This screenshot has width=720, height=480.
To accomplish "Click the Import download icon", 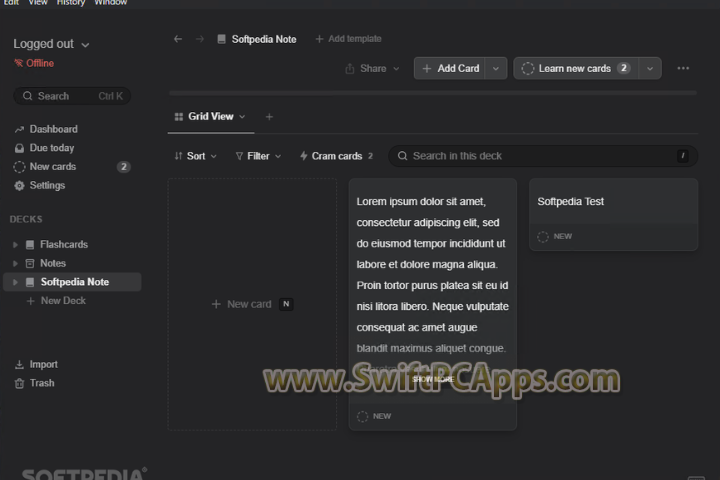I will click(x=19, y=365).
